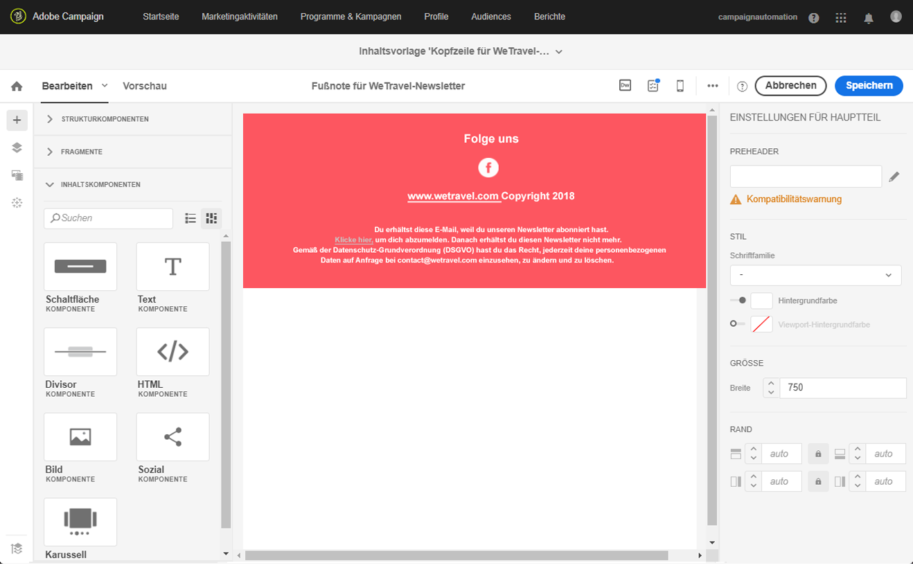The width and height of the screenshot is (913, 588).
Task: Click the Facebook icon in the email
Action: point(488,168)
